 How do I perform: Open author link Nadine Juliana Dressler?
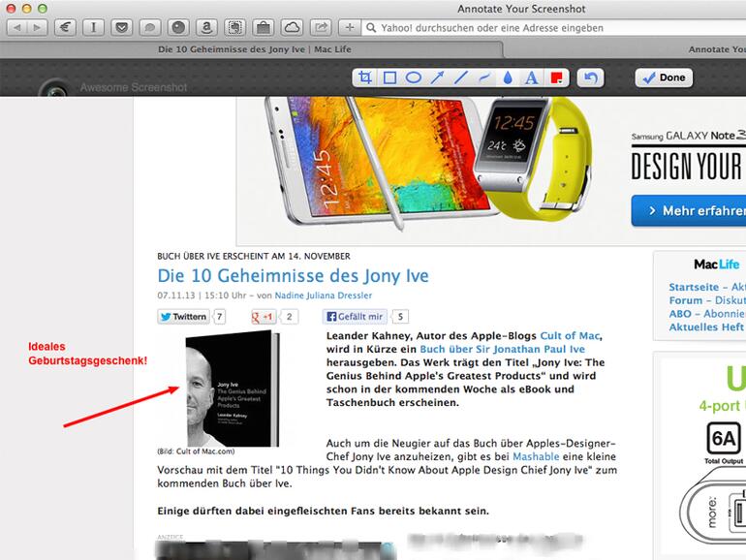tap(323, 296)
